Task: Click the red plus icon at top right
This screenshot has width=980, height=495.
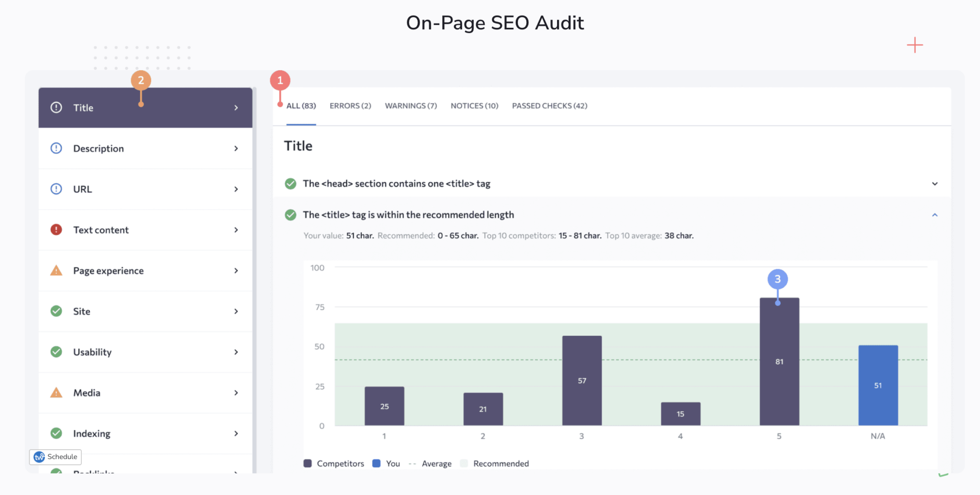Action: (x=914, y=45)
